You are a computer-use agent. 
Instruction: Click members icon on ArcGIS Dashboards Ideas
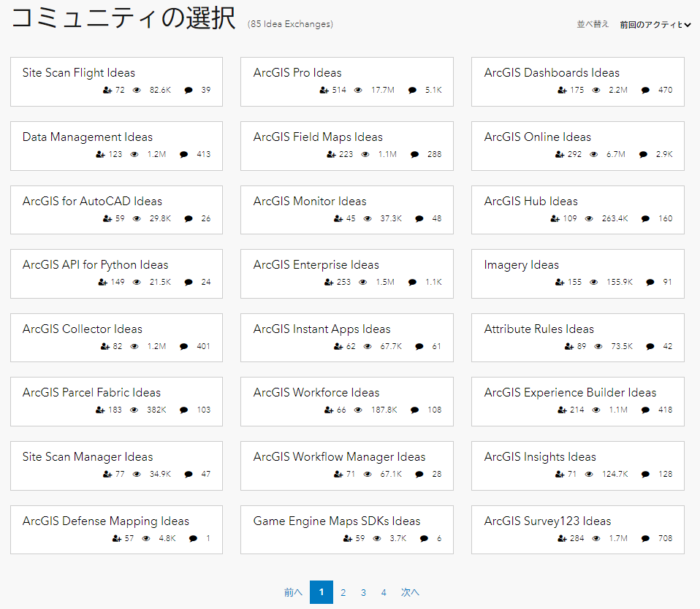pyautogui.click(x=562, y=90)
